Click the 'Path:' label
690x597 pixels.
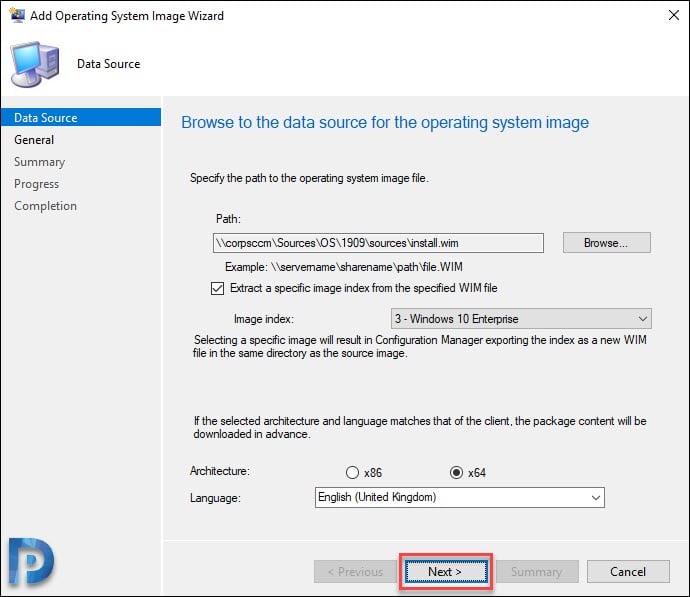click(228, 219)
